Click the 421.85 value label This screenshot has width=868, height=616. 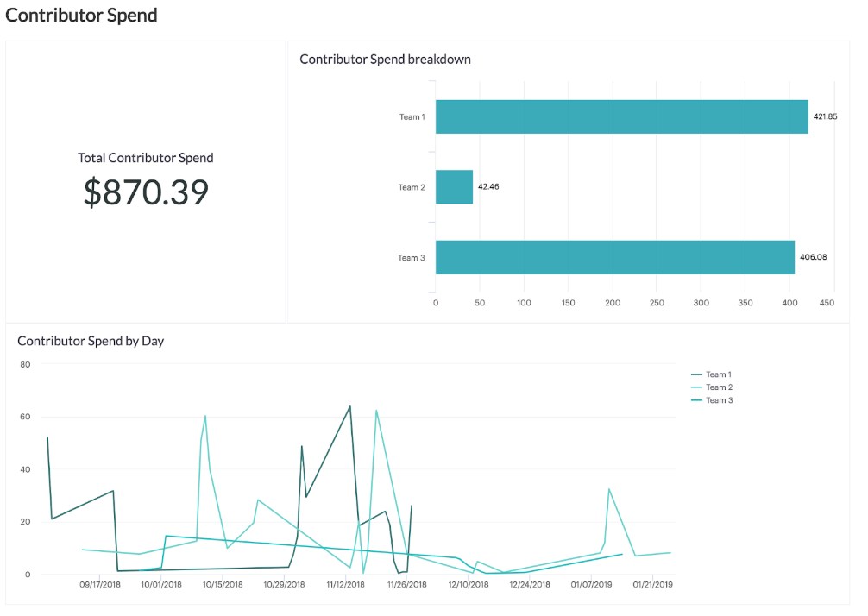[825, 116]
